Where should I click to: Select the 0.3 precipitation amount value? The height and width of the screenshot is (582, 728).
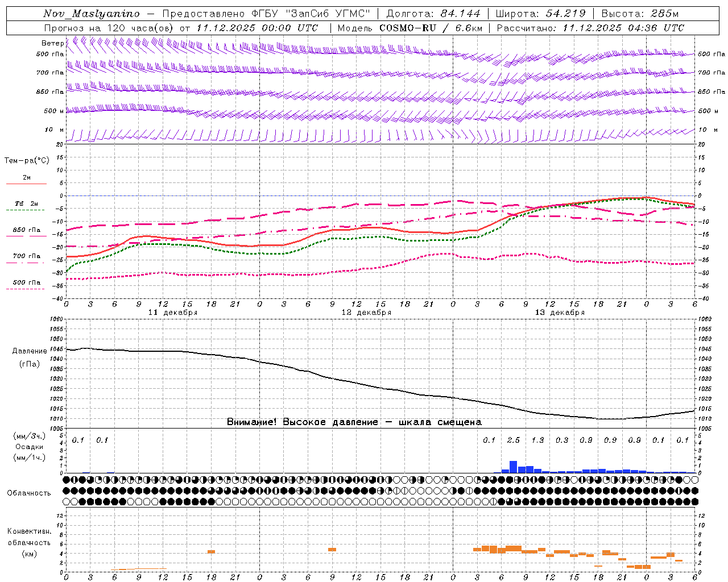(562, 440)
